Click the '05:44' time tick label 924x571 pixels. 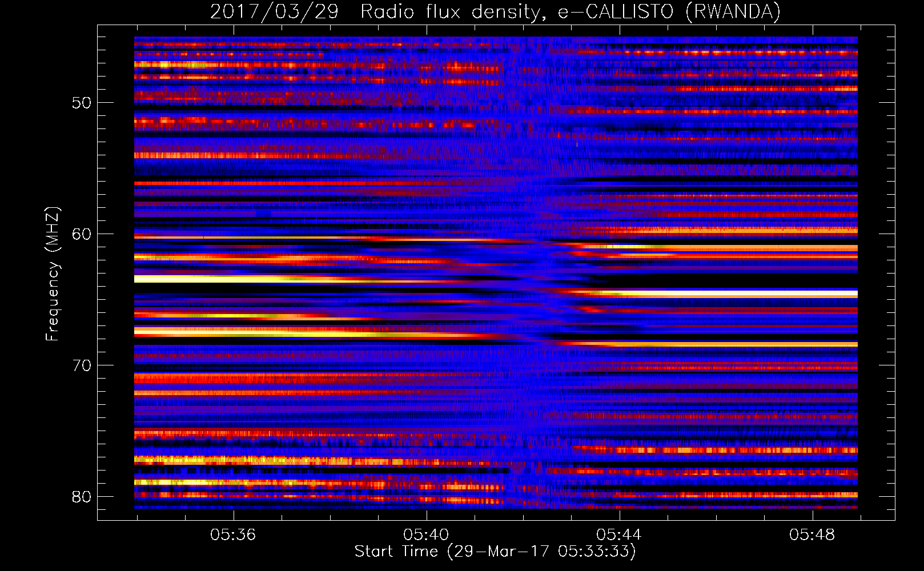tap(619, 534)
